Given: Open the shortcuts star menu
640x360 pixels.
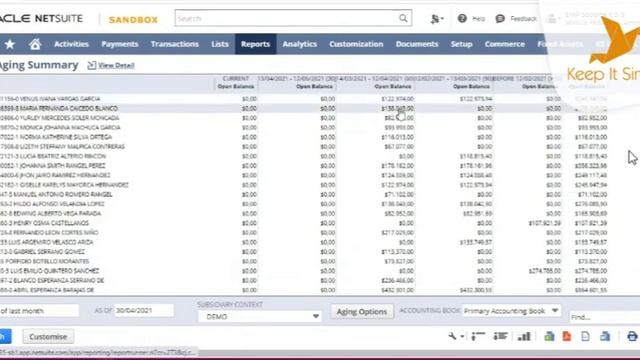Looking at the screenshot, I should (x=10, y=44).
